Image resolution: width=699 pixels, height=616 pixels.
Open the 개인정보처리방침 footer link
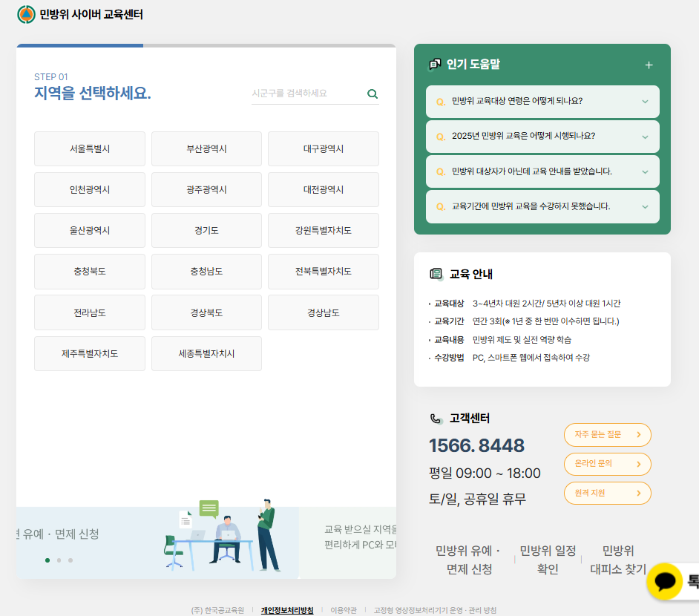coord(287,610)
